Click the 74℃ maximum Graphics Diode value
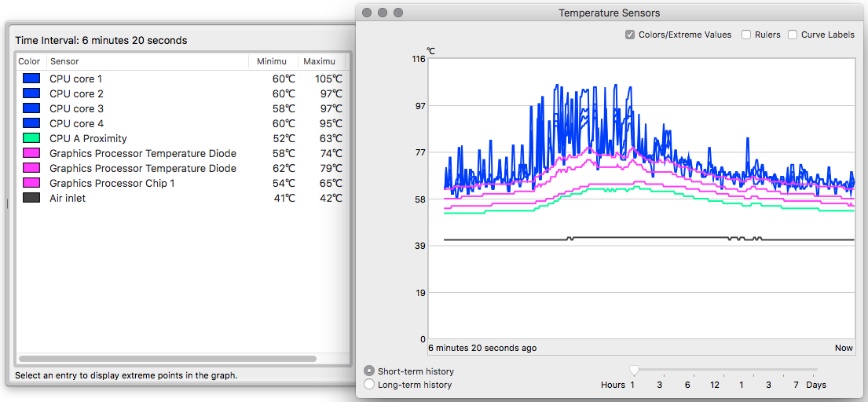Viewport: 868px width, 402px height. pyautogui.click(x=331, y=153)
